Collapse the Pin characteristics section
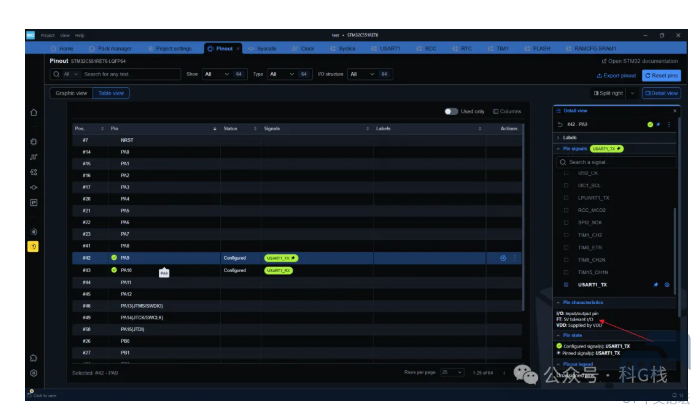The height and width of the screenshot is (414, 699). pyautogui.click(x=557, y=301)
